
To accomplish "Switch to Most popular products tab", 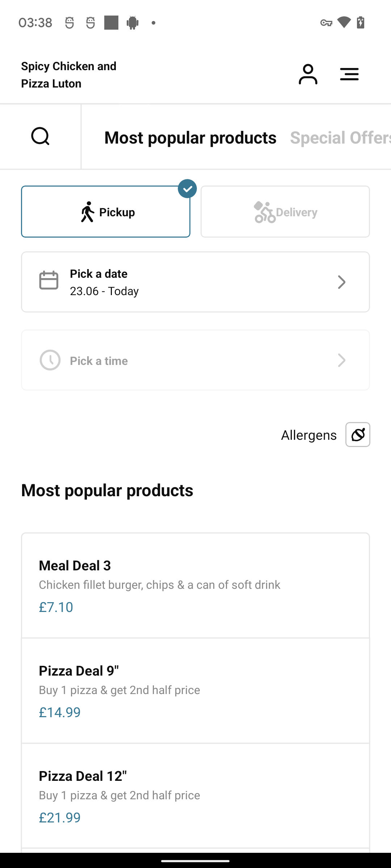I will point(190,137).
